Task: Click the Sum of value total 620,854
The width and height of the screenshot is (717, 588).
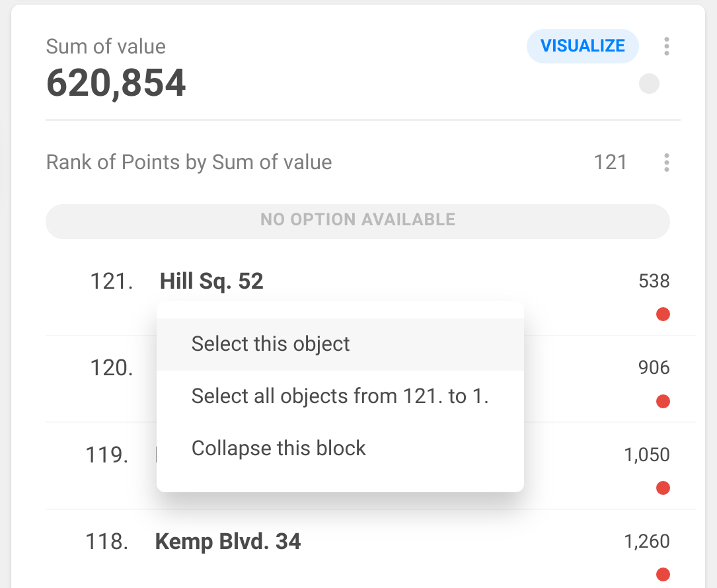Action: tap(116, 84)
